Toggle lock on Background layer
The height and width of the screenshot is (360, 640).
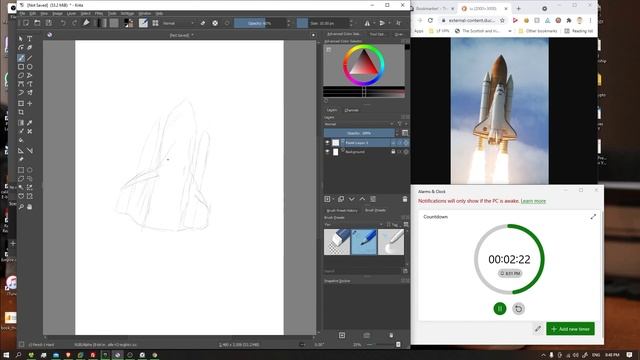(393, 152)
